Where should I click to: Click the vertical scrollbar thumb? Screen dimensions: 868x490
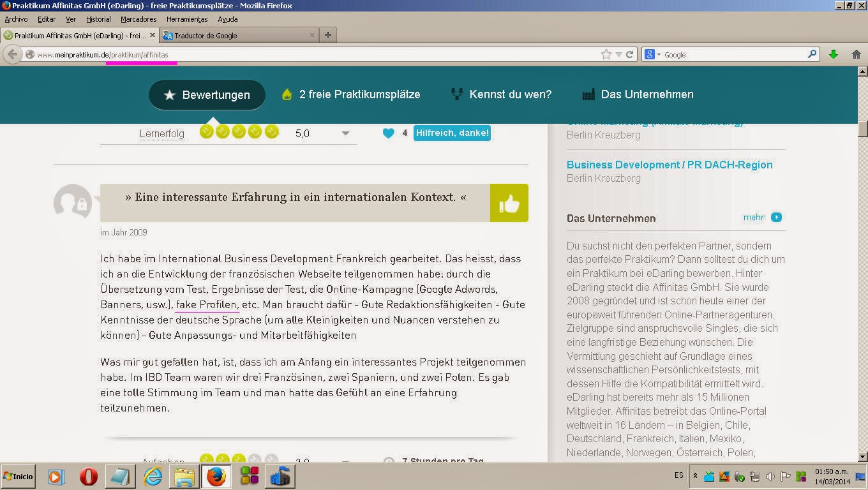pos(863,128)
